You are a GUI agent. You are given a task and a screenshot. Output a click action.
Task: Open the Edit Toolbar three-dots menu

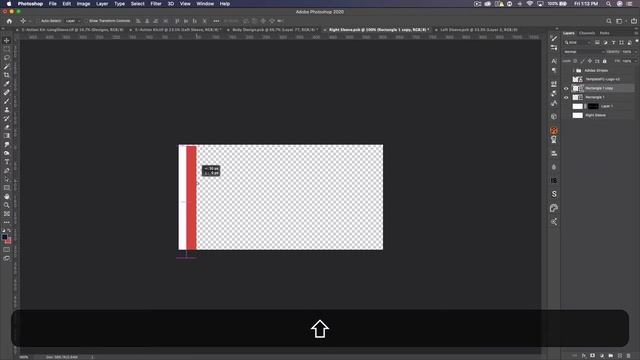click(x=7, y=222)
